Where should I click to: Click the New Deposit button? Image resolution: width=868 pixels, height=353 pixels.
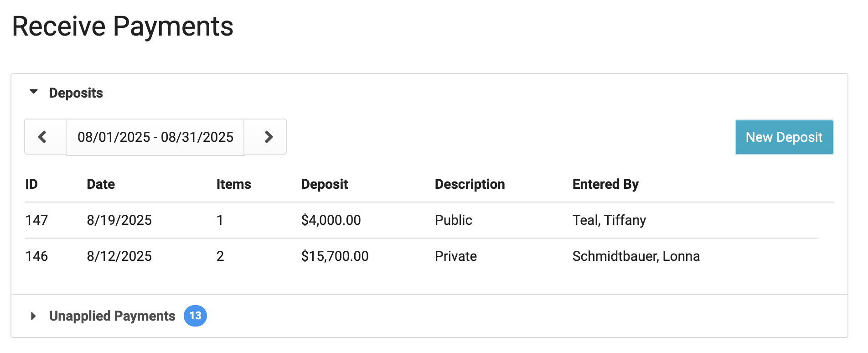click(784, 137)
